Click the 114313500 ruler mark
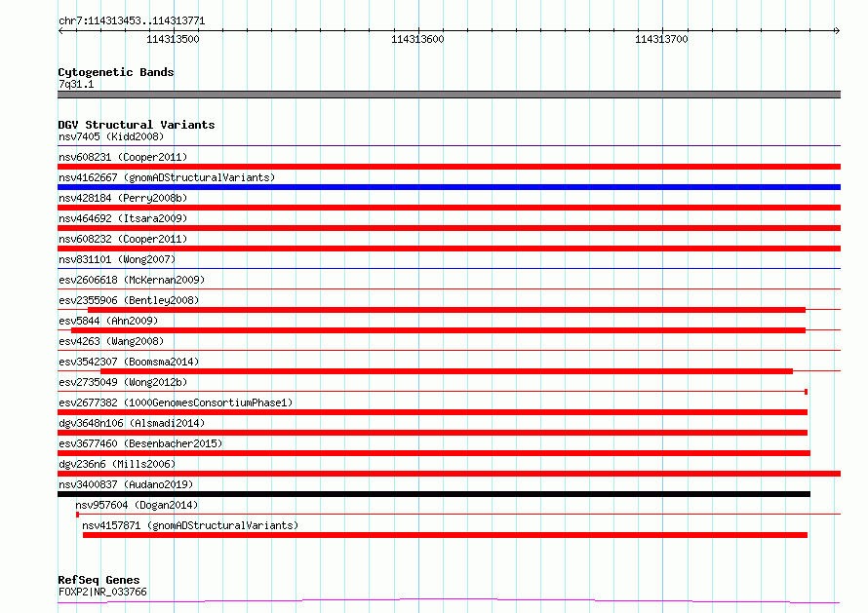This screenshot has width=868, height=613. [173, 39]
